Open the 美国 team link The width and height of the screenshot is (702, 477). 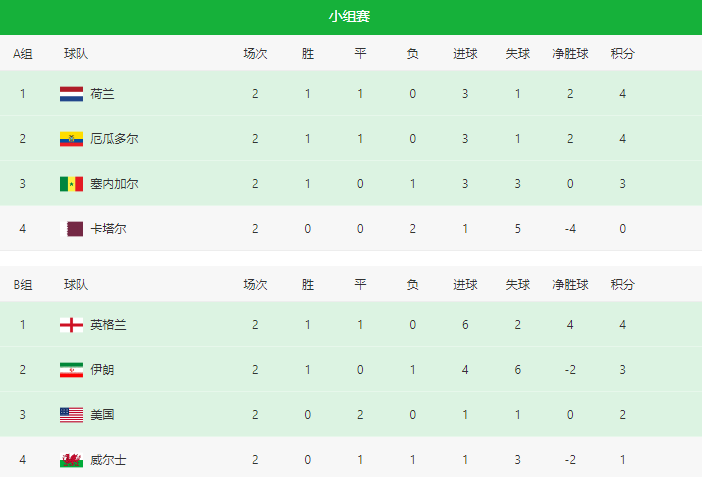(x=102, y=415)
